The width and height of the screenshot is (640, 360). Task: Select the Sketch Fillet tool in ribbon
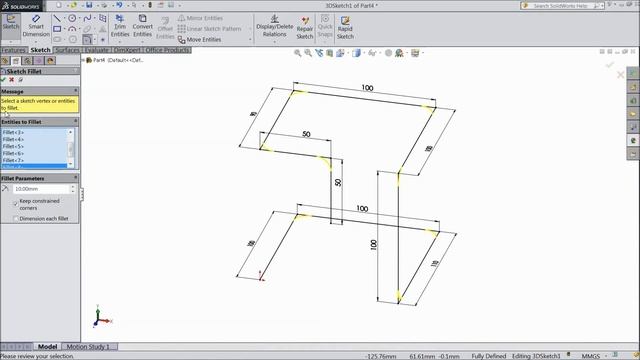(x=87, y=40)
